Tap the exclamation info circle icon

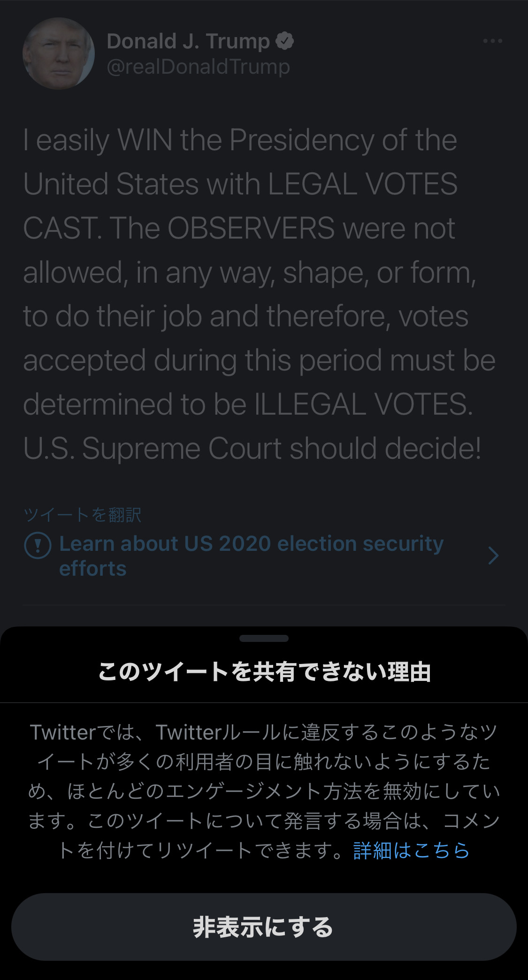38,545
